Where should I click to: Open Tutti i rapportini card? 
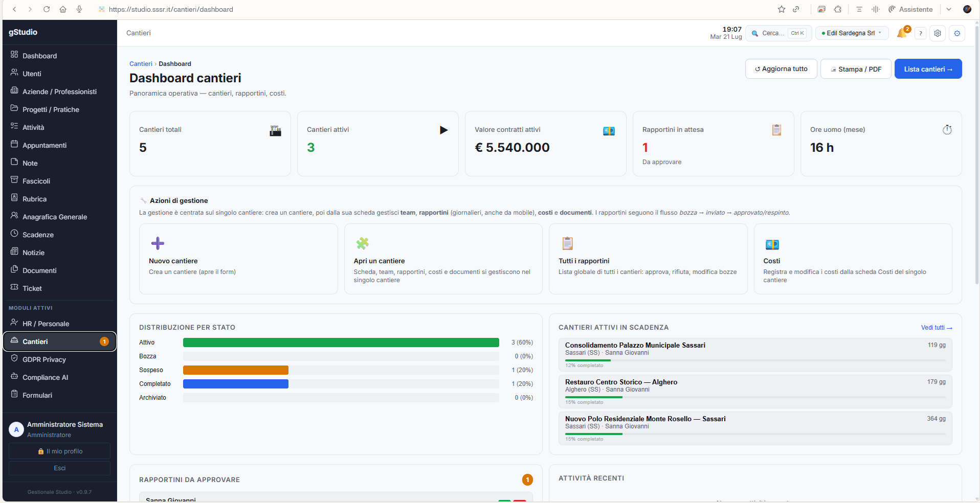point(648,259)
